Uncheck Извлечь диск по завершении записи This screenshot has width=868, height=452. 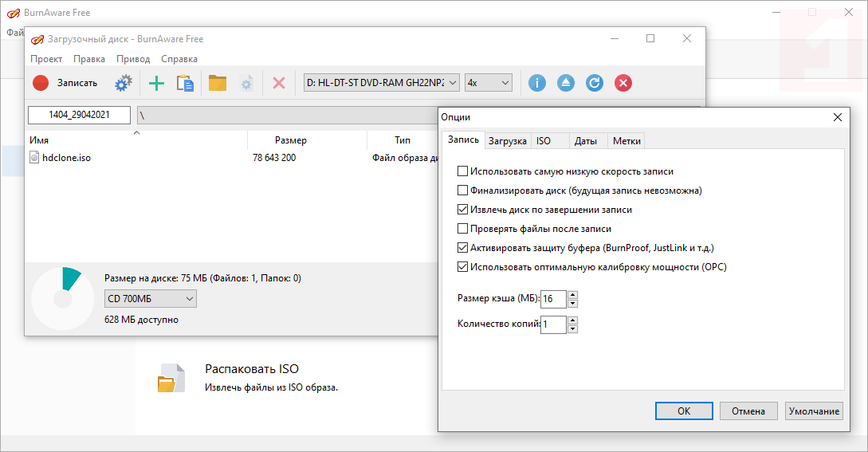(463, 210)
